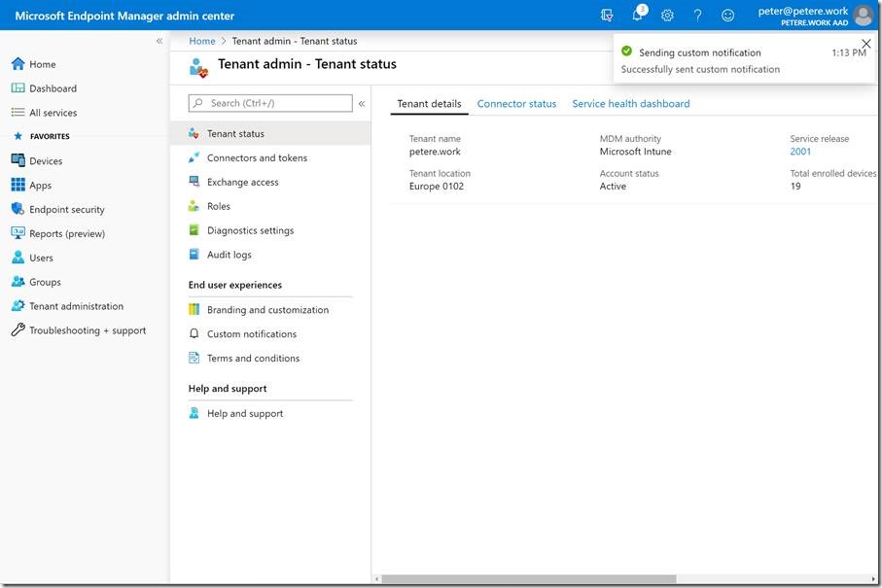Collapse the left navigation sidebar
The width and height of the screenshot is (882, 588).
(x=159, y=41)
